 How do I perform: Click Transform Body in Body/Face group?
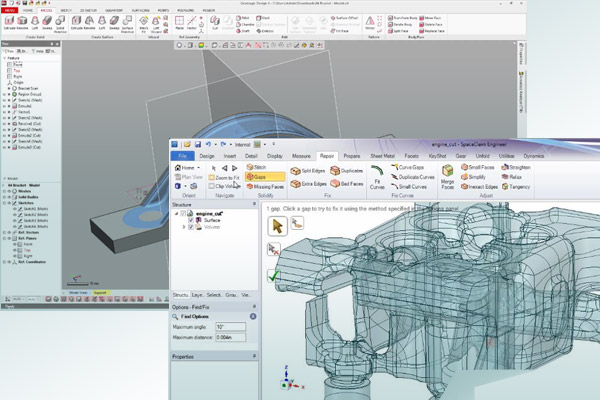click(403, 18)
